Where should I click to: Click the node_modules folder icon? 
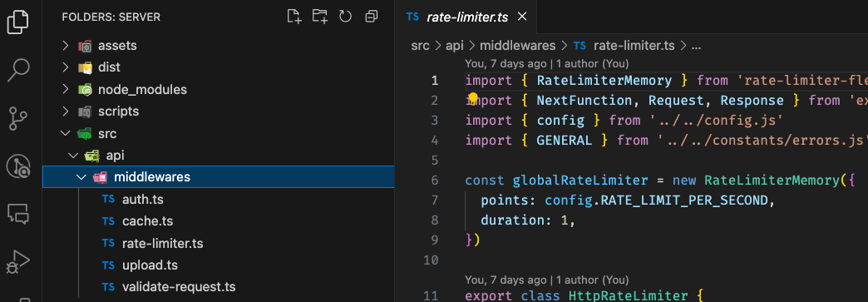tap(85, 90)
